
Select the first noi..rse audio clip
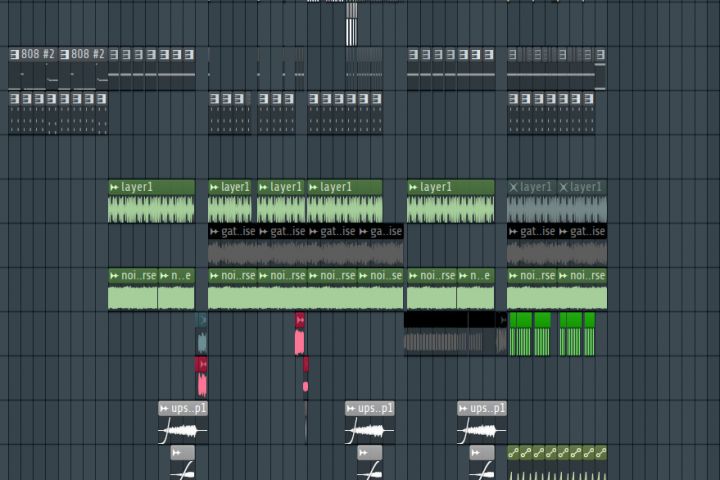pyautogui.click(x=133, y=289)
